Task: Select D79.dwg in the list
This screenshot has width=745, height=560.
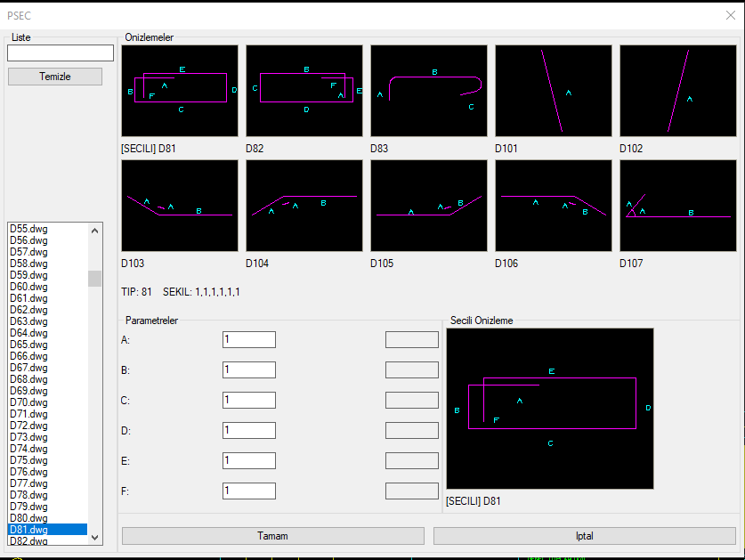Action: (x=47, y=507)
